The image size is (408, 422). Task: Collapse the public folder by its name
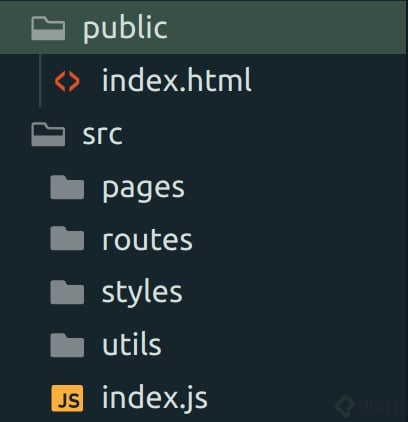coord(125,29)
